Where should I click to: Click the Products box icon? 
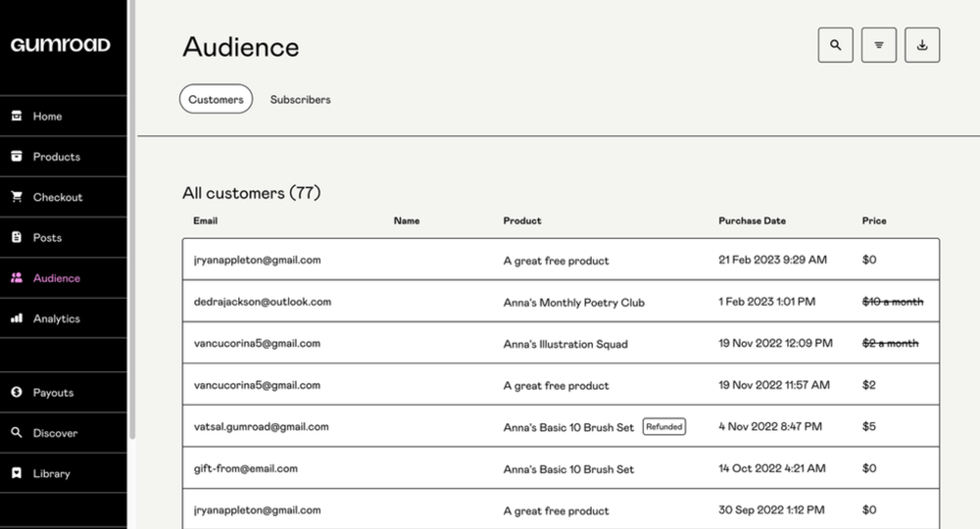pyautogui.click(x=17, y=156)
